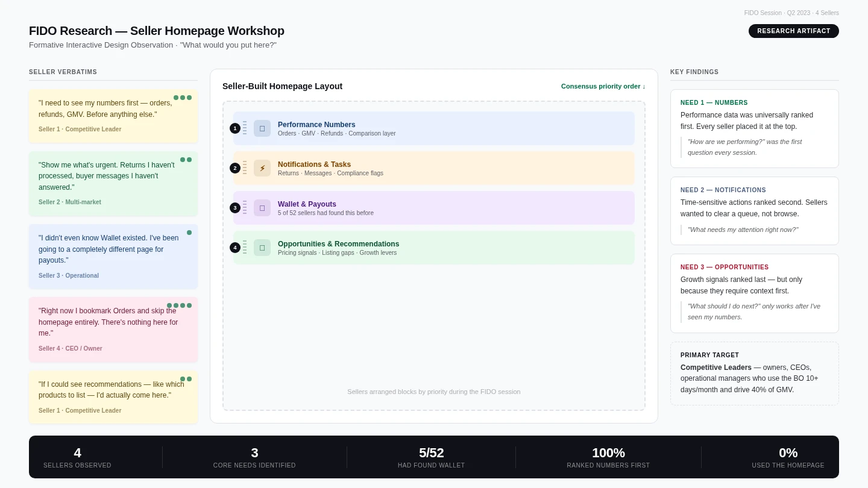Click the Seller-Built Homepage Layout title

tap(282, 86)
